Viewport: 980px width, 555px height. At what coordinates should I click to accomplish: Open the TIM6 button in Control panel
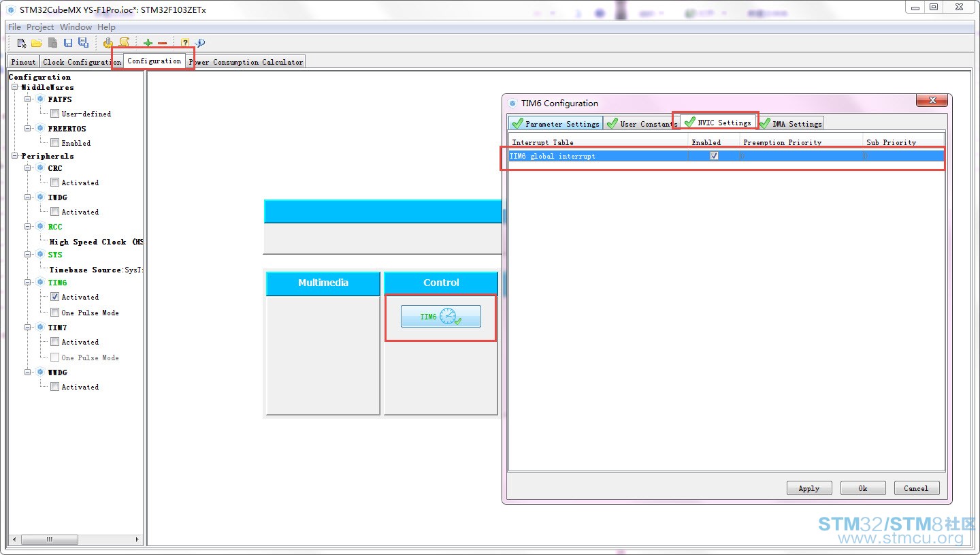coord(441,317)
